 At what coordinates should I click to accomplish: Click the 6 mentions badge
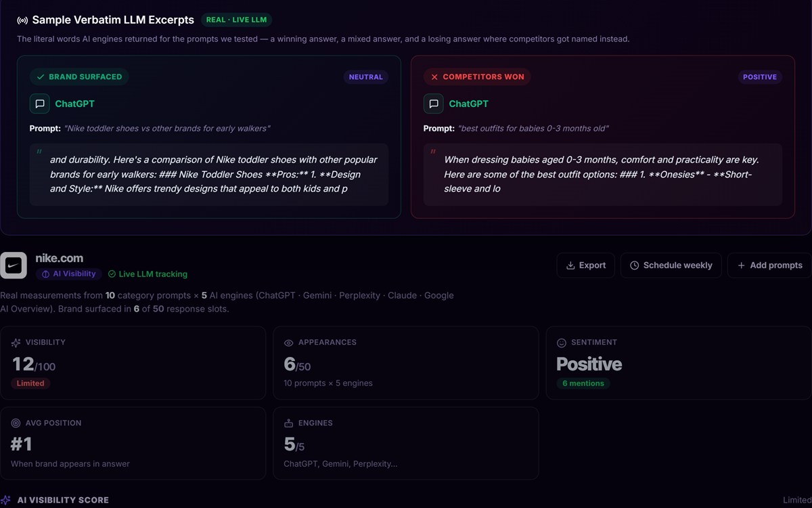coord(583,383)
